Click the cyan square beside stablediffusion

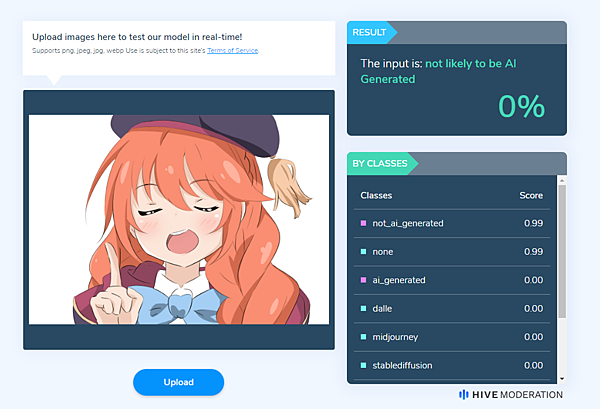(364, 365)
